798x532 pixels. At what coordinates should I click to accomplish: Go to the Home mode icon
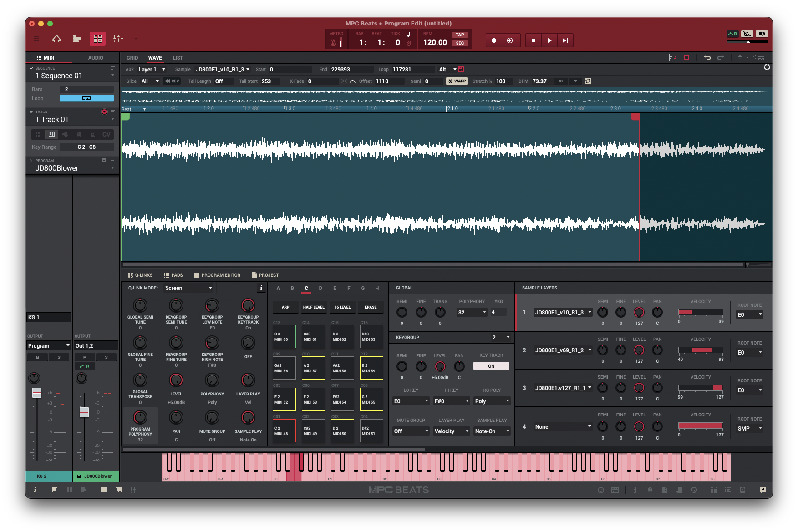[x=56, y=39]
